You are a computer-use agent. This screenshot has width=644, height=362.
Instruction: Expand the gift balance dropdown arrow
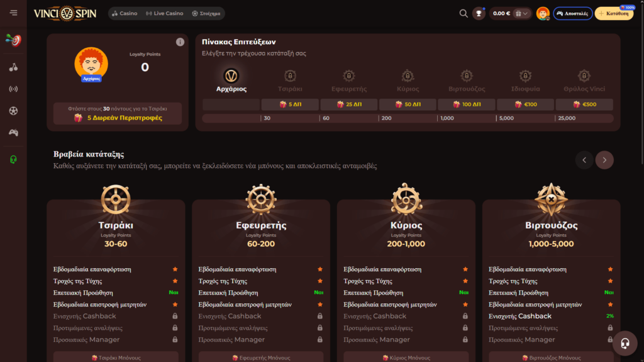521,13
